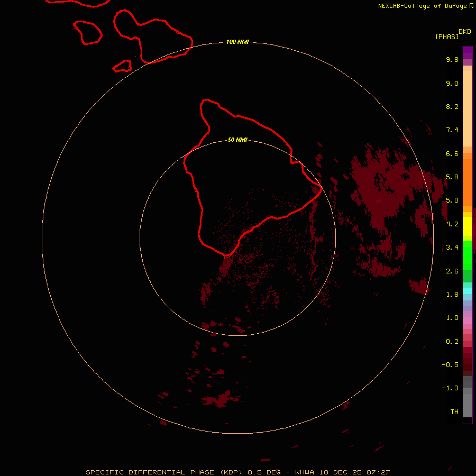Screen dimensions: 476x476
Task: Click the -1.3 colorbar value label
Action: click(450, 388)
